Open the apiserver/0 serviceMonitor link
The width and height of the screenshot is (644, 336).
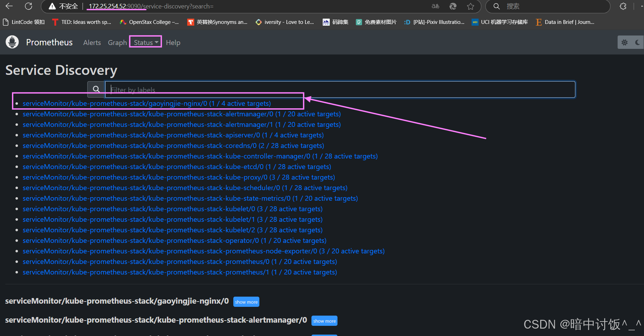tap(173, 135)
